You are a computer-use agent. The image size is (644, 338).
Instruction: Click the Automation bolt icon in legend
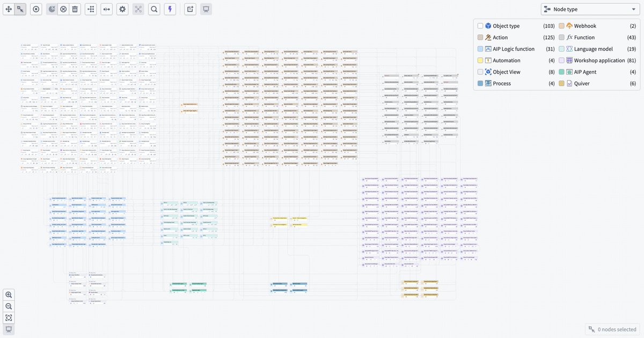pyautogui.click(x=488, y=60)
